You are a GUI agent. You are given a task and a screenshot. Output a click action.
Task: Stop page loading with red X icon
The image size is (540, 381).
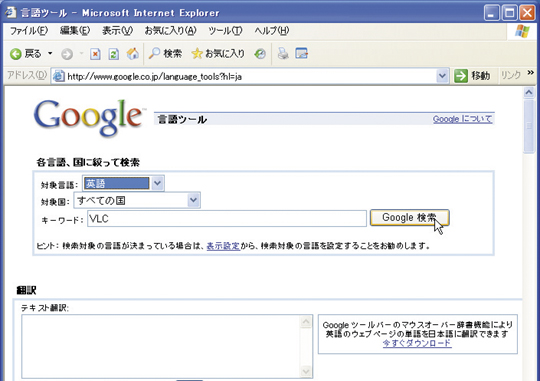tap(95, 54)
